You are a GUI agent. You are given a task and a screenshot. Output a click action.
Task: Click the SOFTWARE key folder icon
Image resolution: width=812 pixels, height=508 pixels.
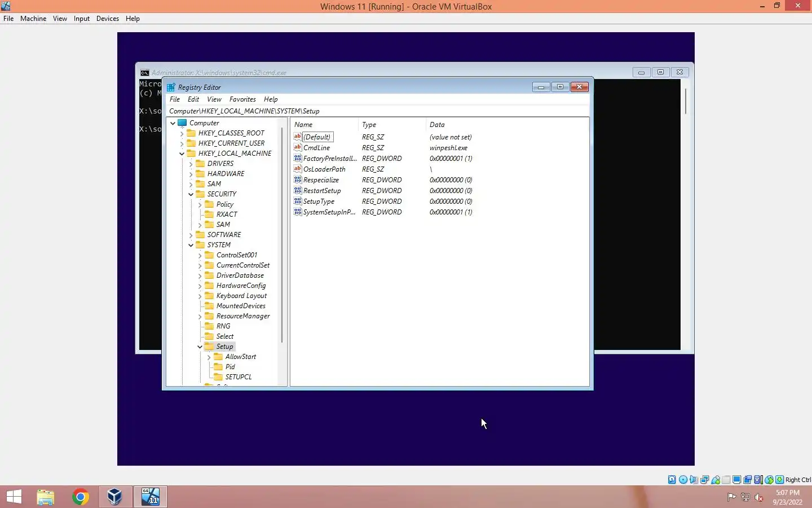pyautogui.click(x=200, y=234)
